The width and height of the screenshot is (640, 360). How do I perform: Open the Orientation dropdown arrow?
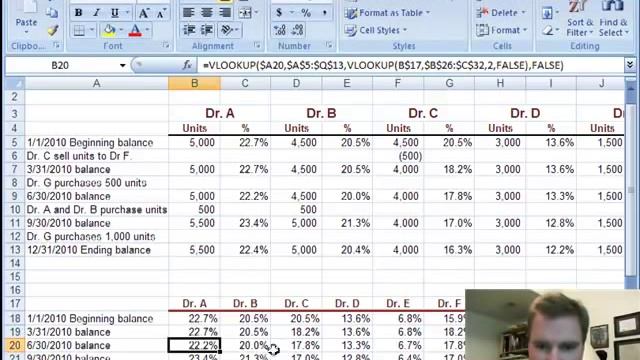[236, 30]
